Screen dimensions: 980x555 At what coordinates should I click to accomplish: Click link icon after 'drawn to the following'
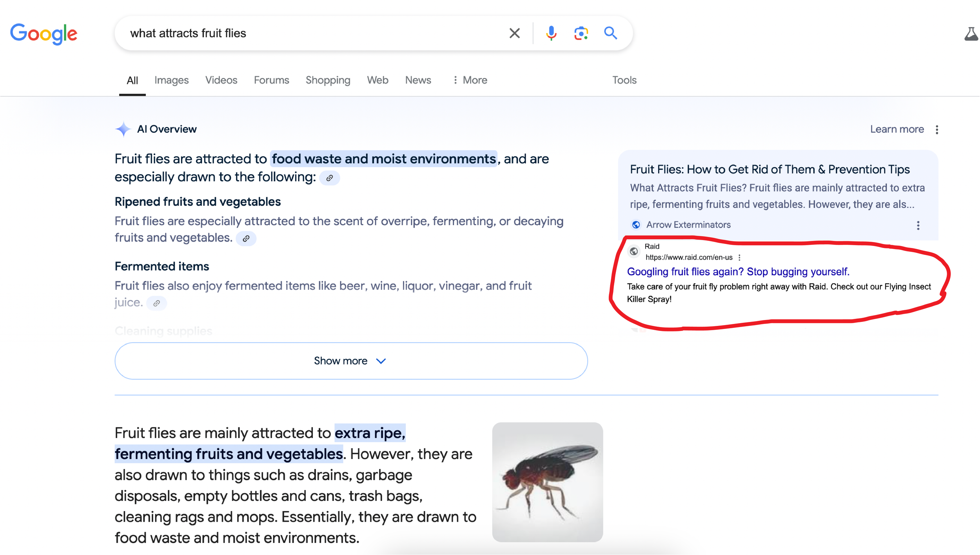click(329, 178)
